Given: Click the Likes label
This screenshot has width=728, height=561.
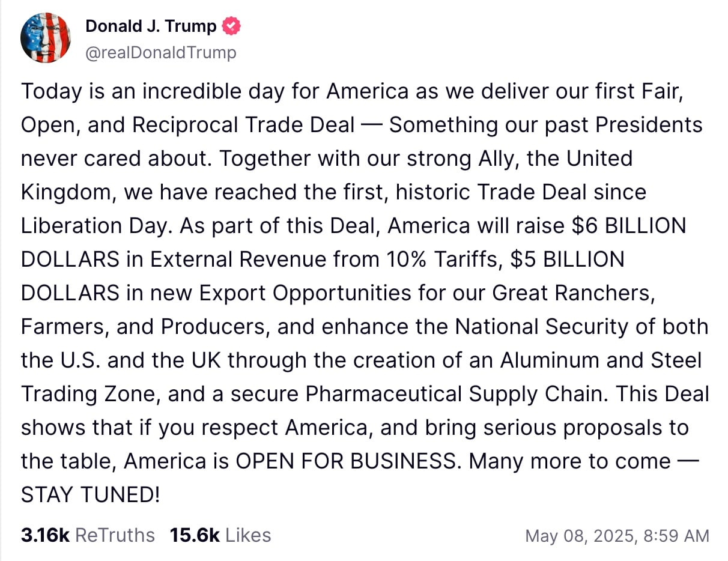Looking at the screenshot, I should [x=248, y=535].
